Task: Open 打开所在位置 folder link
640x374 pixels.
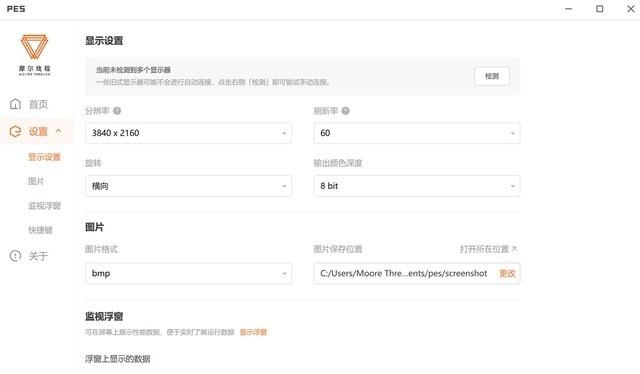Action: [488, 249]
